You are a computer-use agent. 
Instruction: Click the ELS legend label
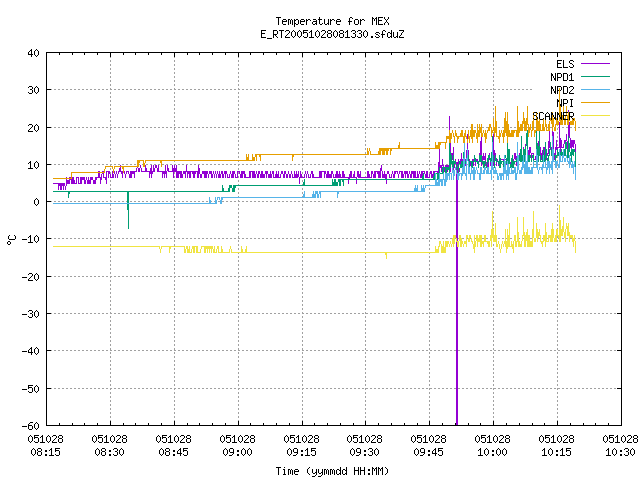click(x=565, y=64)
